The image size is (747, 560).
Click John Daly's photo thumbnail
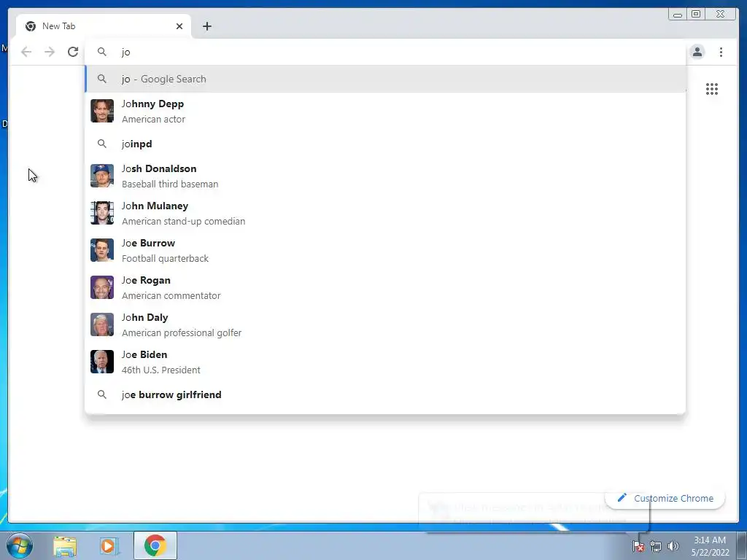(x=102, y=324)
